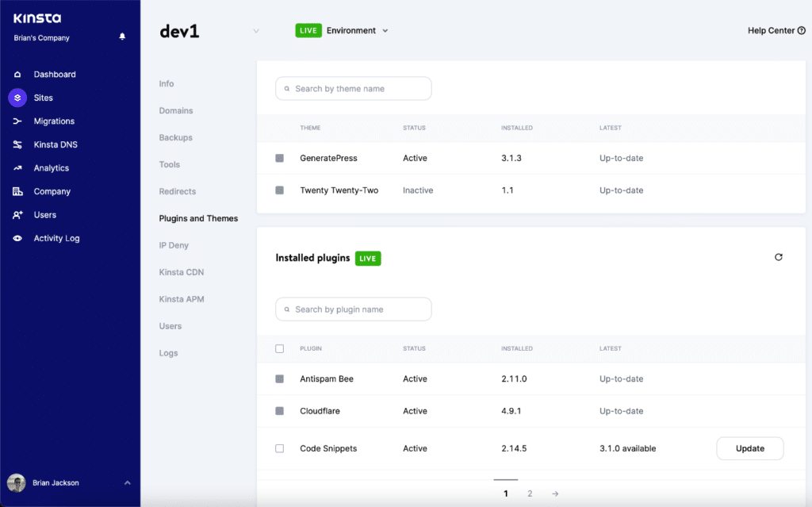Click the Dashboard sidebar label
812x507 pixels.
tap(55, 74)
